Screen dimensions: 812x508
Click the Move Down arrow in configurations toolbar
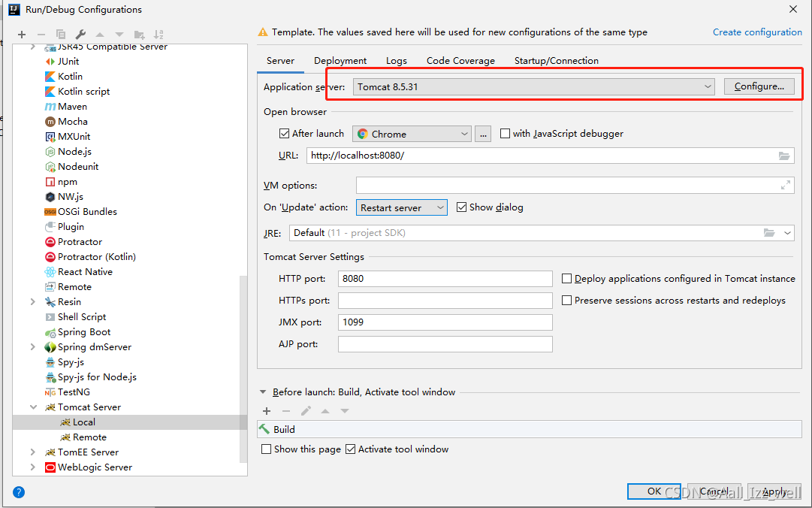(119, 35)
